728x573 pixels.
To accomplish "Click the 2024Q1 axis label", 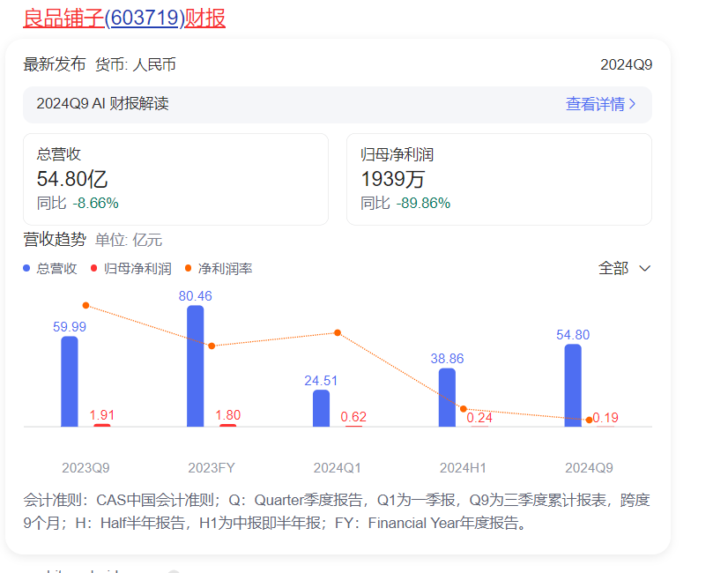I will tap(338, 467).
